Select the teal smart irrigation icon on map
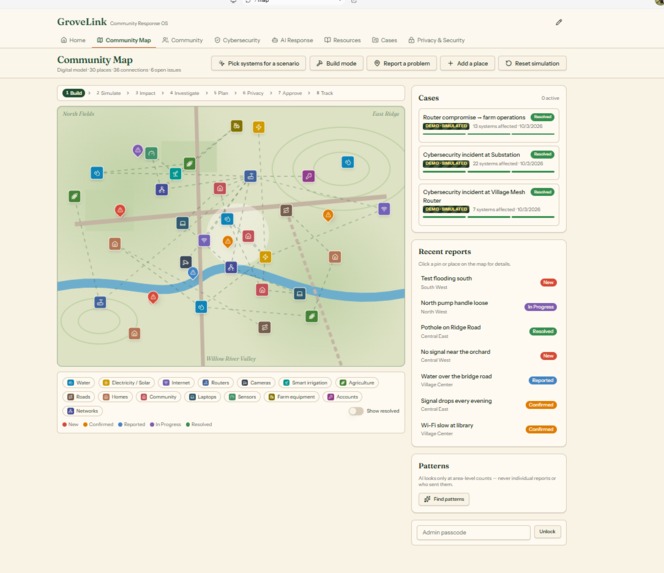This screenshot has height=573, width=664. pos(175,173)
